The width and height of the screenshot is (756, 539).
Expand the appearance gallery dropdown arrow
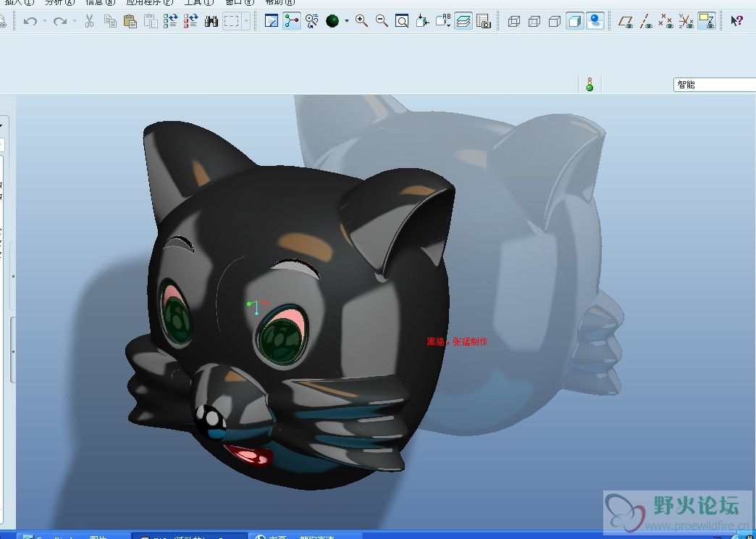[347, 21]
